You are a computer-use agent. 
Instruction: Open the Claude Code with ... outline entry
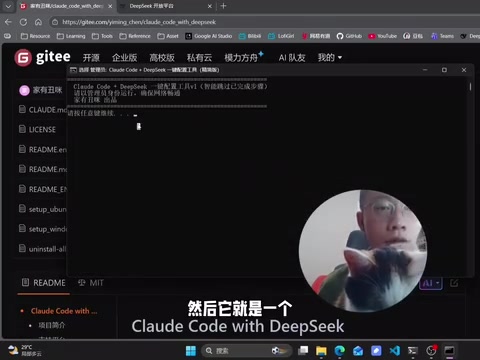(x=64, y=311)
